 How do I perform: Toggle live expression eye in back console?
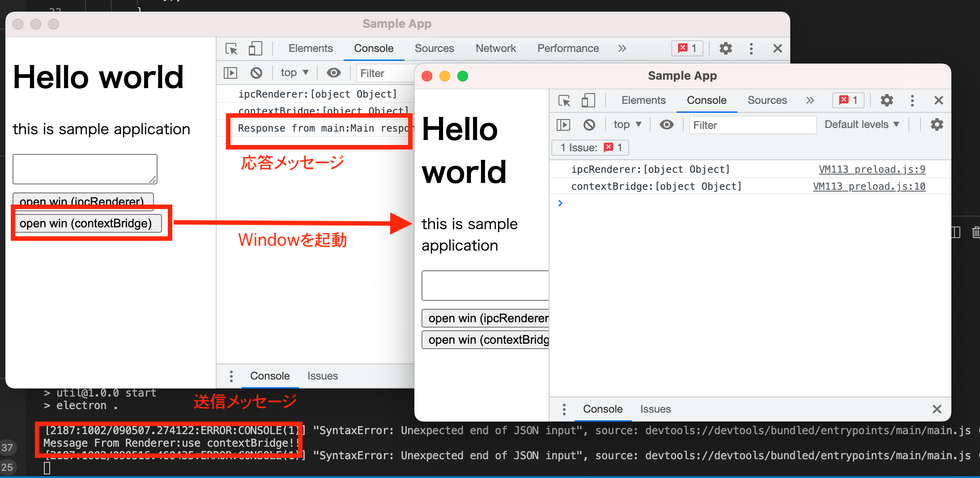pyautogui.click(x=333, y=73)
